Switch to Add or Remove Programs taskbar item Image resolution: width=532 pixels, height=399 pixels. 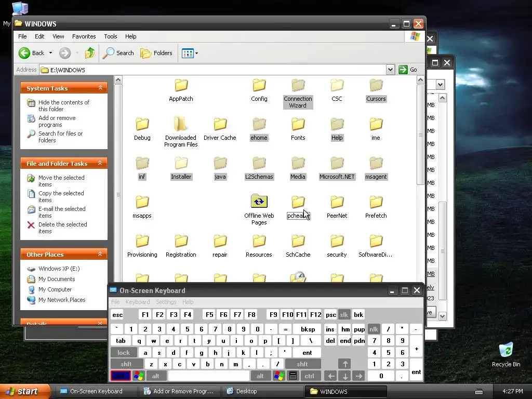pyautogui.click(x=179, y=391)
